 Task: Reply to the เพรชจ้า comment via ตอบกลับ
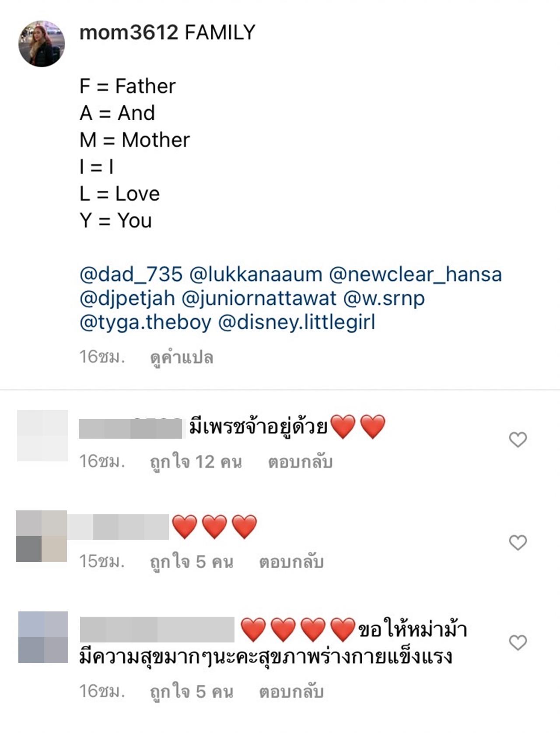300,461
